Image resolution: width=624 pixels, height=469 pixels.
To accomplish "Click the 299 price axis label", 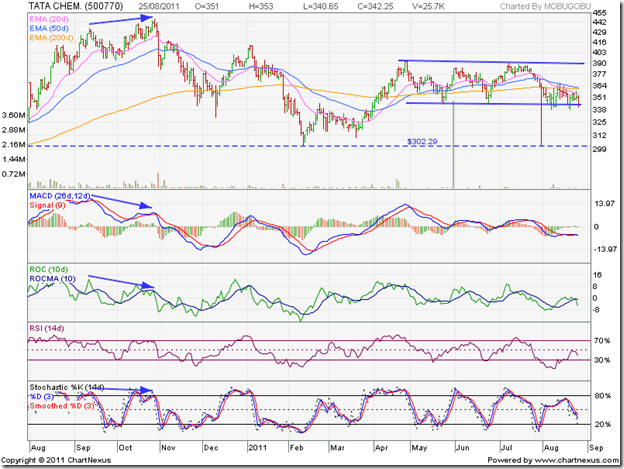I will point(599,149).
